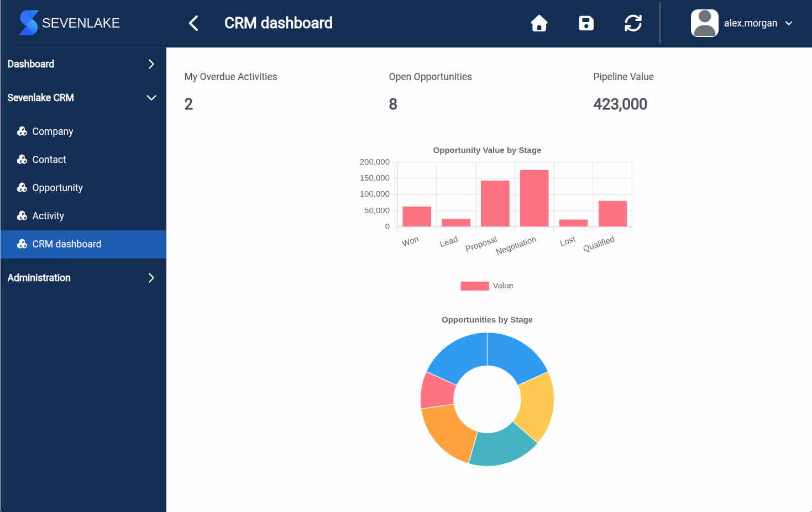The width and height of the screenshot is (812, 512).
Task: Click the save disk icon
Action: tap(586, 23)
